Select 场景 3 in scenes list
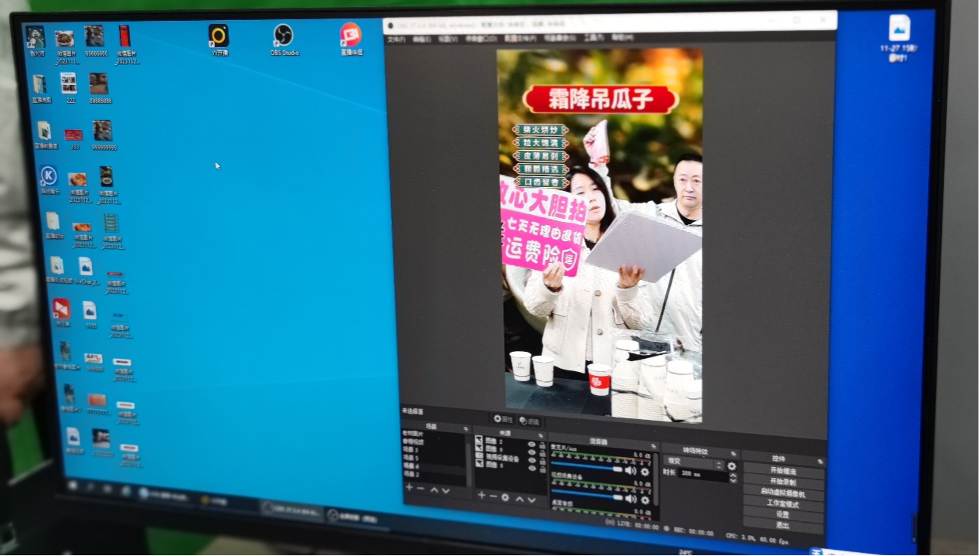 pyautogui.click(x=410, y=450)
